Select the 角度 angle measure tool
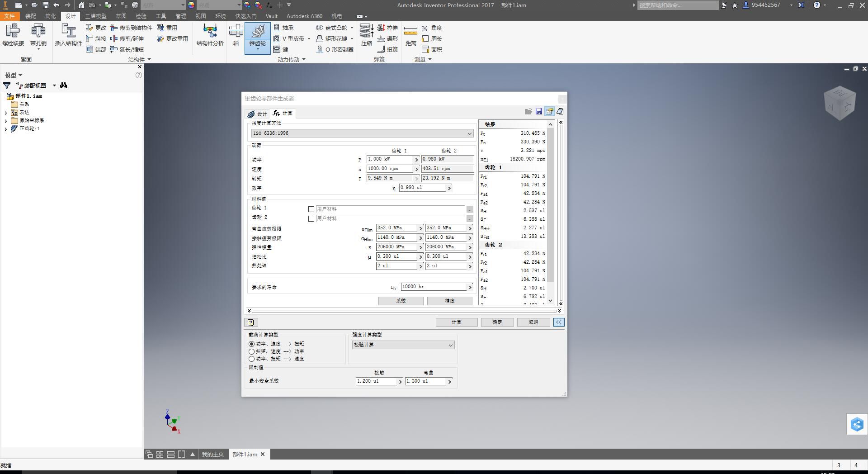The height and width of the screenshot is (474, 868). click(432, 28)
